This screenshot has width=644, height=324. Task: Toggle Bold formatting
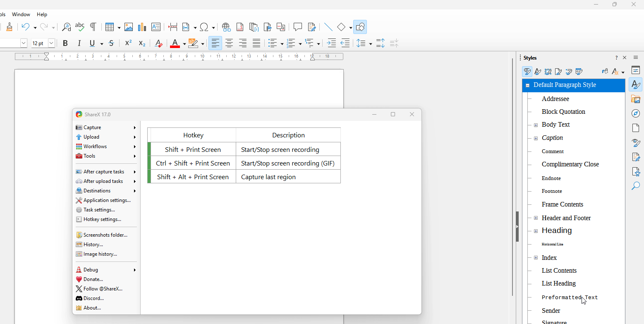click(x=65, y=43)
